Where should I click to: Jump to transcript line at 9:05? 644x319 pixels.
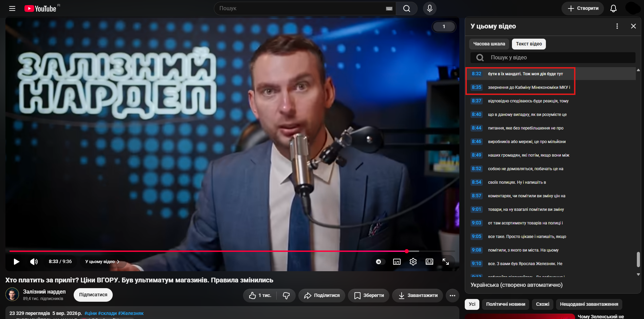coord(551,236)
